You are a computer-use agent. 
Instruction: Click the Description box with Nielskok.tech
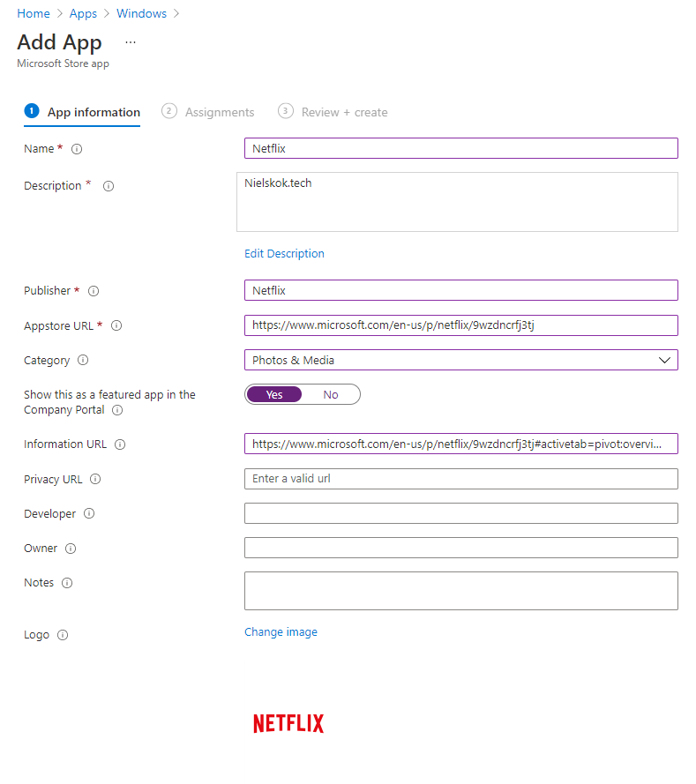click(x=457, y=202)
